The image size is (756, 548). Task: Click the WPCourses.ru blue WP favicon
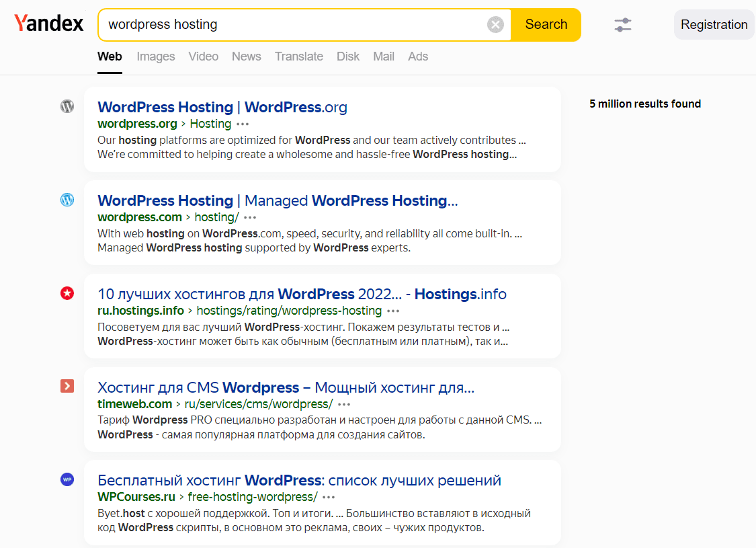click(x=67, y=479)
